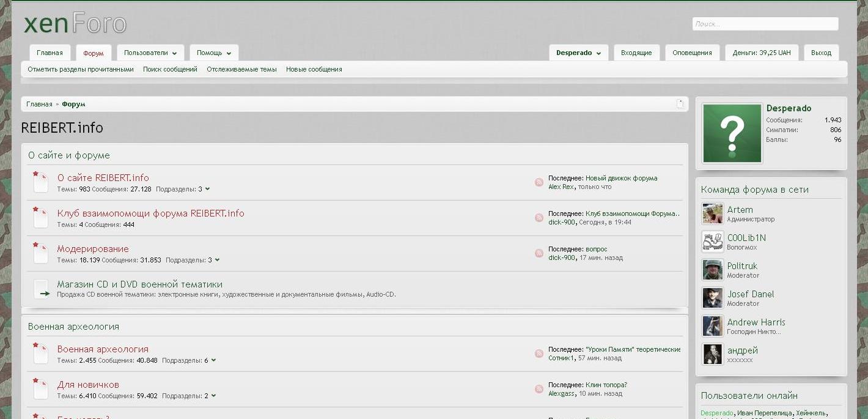Open the Для новичков forum

pyautogui.click(x=88, y=385)
